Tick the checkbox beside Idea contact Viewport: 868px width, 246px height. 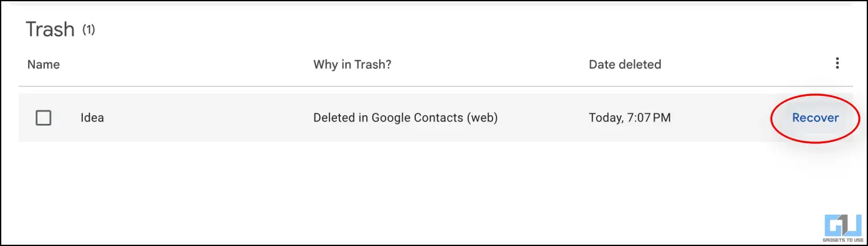(x=44, y=118)
